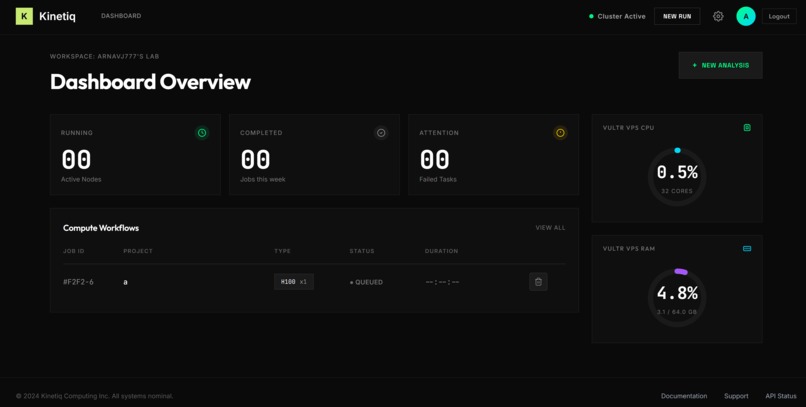Image resolution: width=806 pixels, height=407 pixels.
Task: Click the green Cluster Active status dot
Action: coord(591,16)
